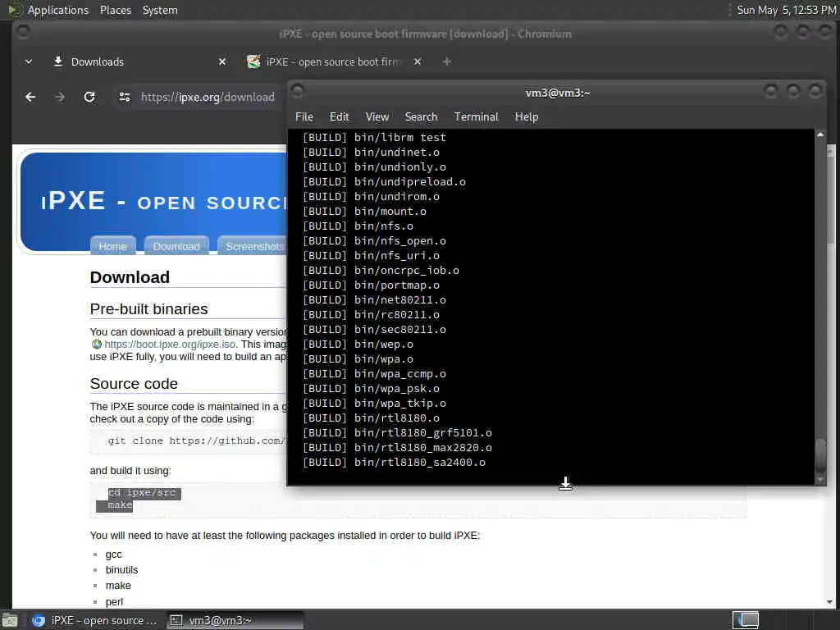Click 'perl' in the packages list
Screen dimensions: 840x630
point(114,601)
